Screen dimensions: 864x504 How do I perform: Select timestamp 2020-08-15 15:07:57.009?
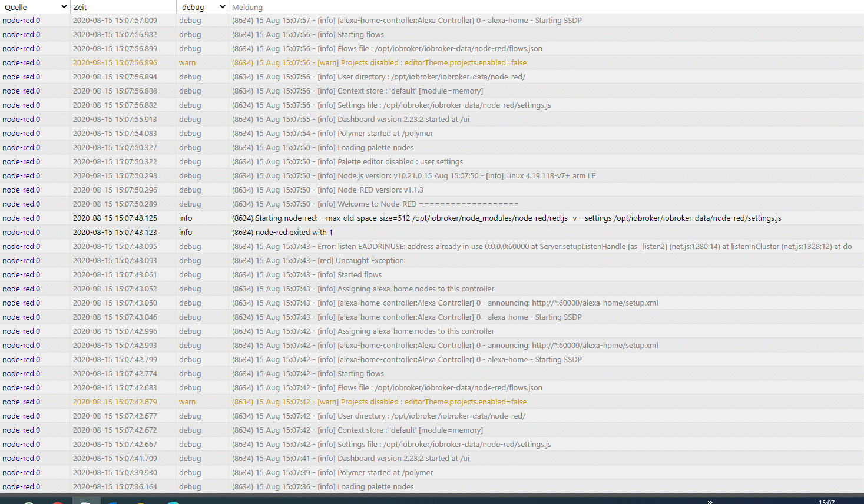coord(115,21)
